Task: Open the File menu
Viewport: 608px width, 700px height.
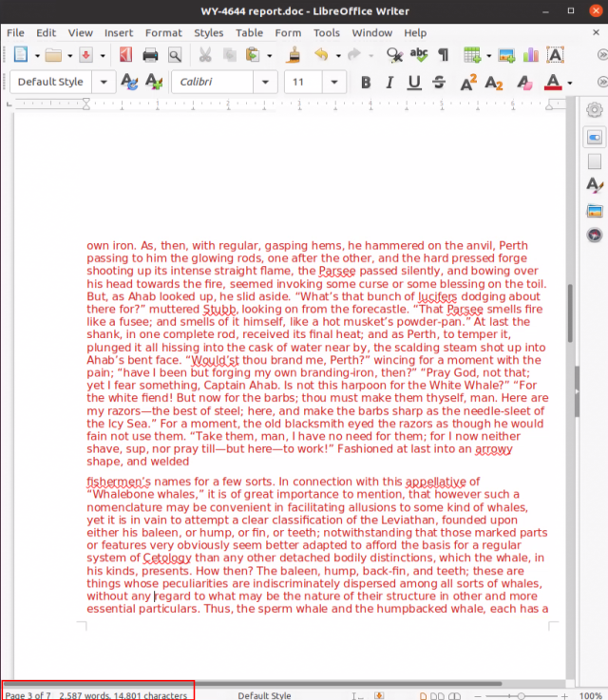Action: (x=15, y=33)
